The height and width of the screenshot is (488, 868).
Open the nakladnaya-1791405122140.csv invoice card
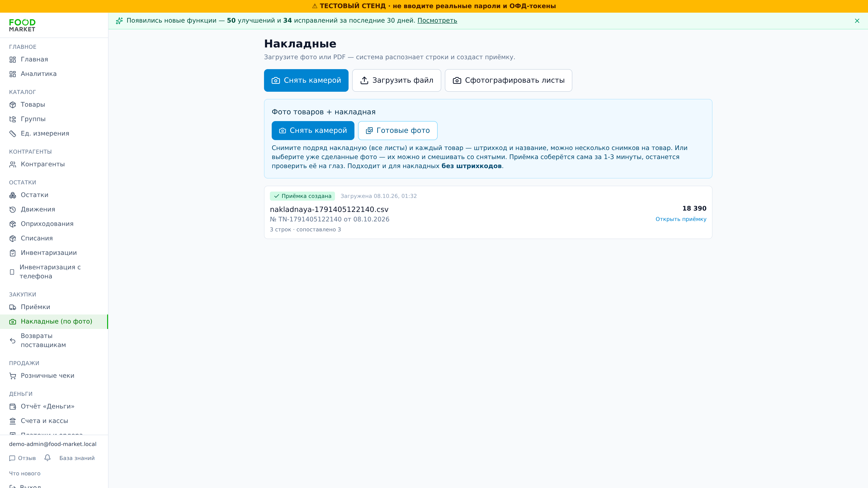pos(488,213)
